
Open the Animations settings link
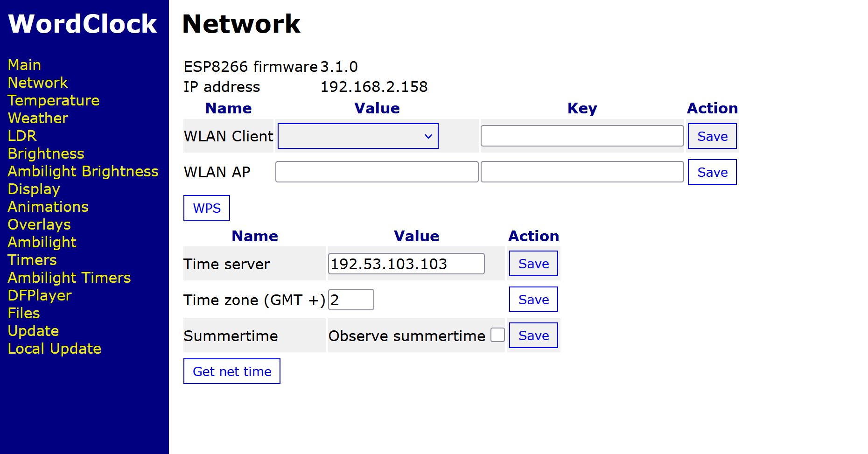click(48, 207)
